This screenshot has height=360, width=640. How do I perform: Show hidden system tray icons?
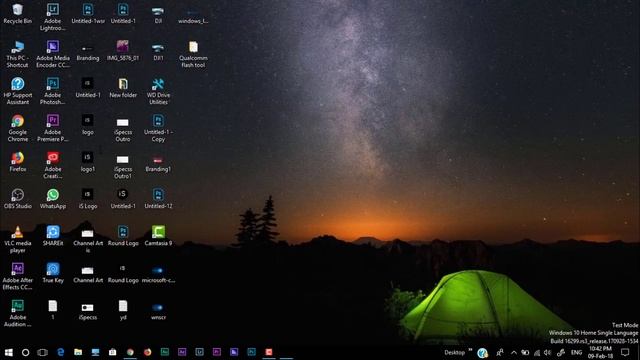point(513,352)
